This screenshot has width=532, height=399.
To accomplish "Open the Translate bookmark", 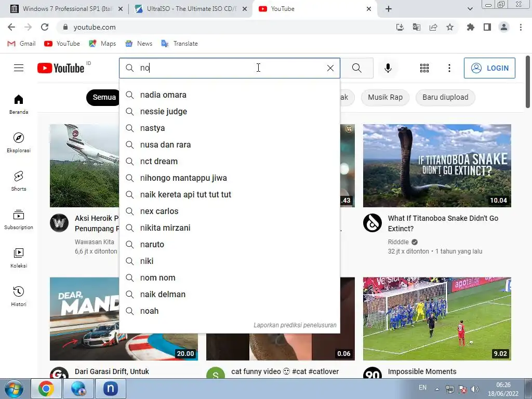I will [179, 44].
